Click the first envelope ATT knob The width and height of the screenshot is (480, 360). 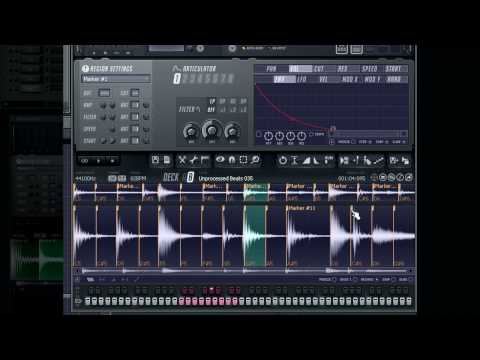(268, 136)
